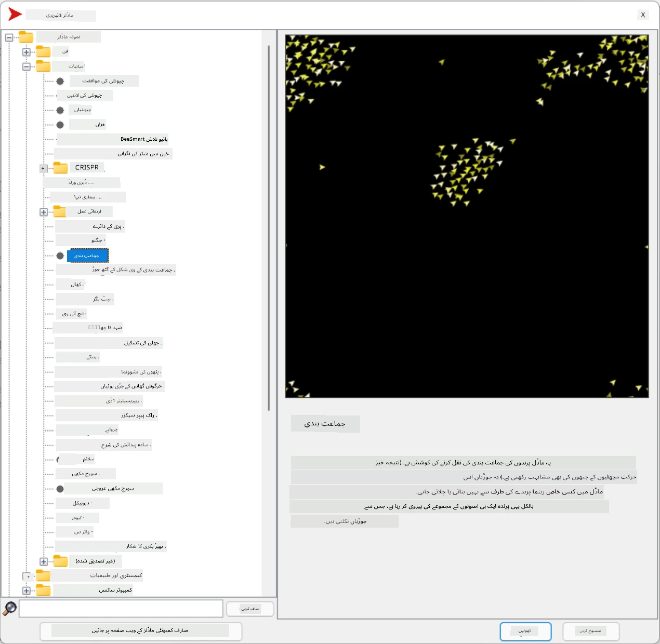The width and height of the screenshot is (660, 644).
Task: Select the خون میں شکر کی نگرانی model
Action: (113, 154)
